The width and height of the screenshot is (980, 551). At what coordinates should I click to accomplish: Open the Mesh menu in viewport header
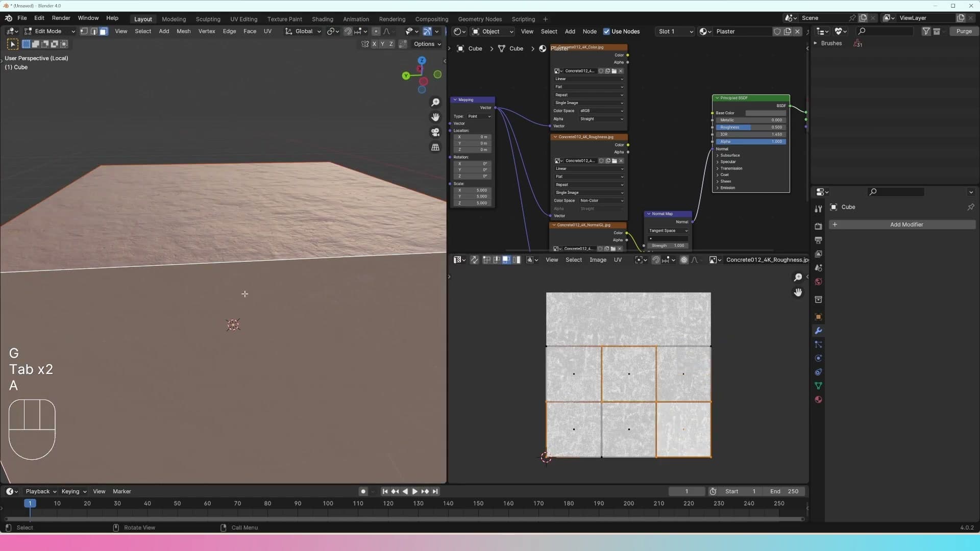pyautogui.click(x=183, y=32)
